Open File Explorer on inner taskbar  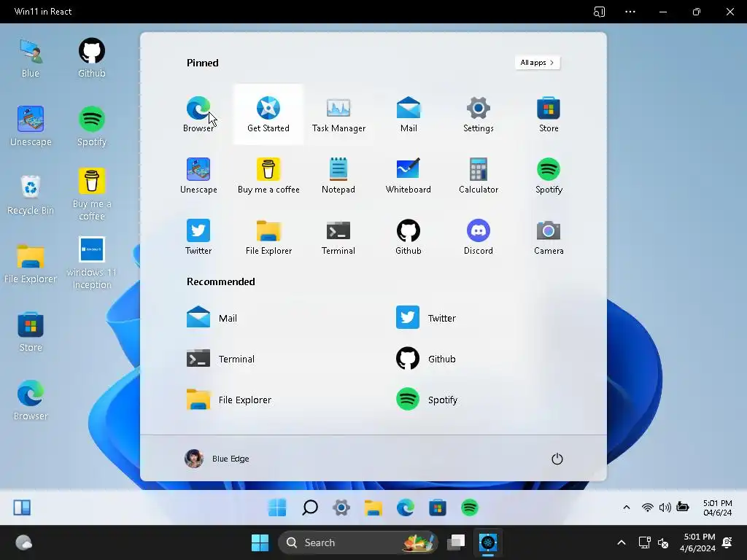(373, 507)
